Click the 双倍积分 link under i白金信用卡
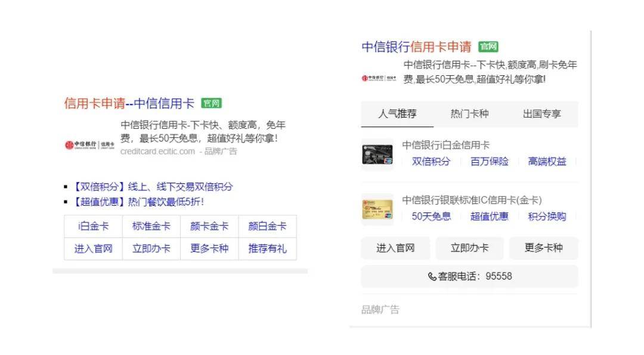 (431, 162)
